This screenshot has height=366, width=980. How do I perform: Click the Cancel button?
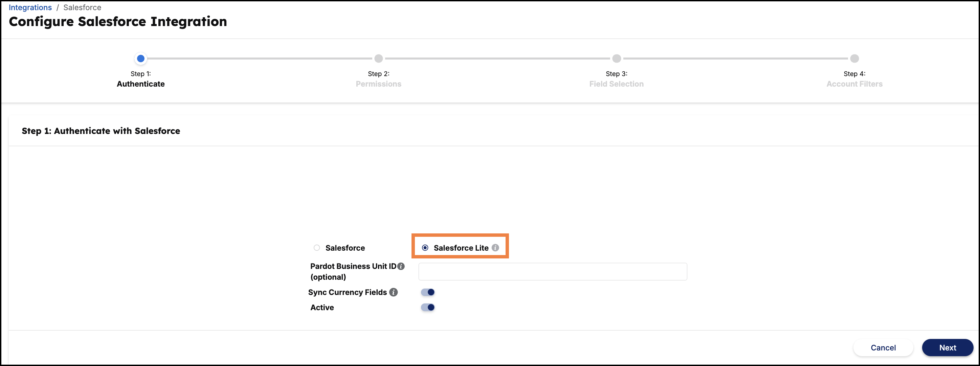883,348
